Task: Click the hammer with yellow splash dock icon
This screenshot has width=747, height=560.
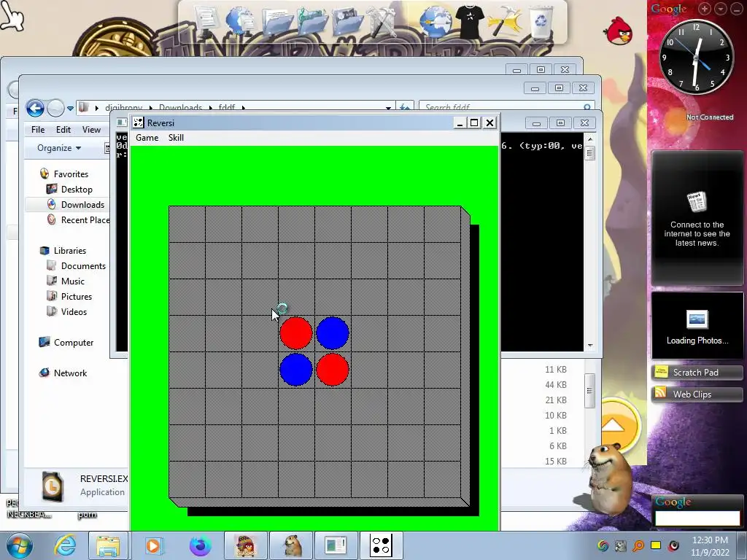Action: coord(505,21)
